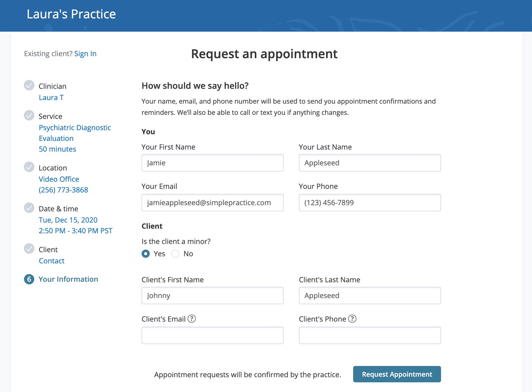Open the Client's Email help icon
Image resolution: width=532 pixels, height=392 pixels.
tap(192, 319)
